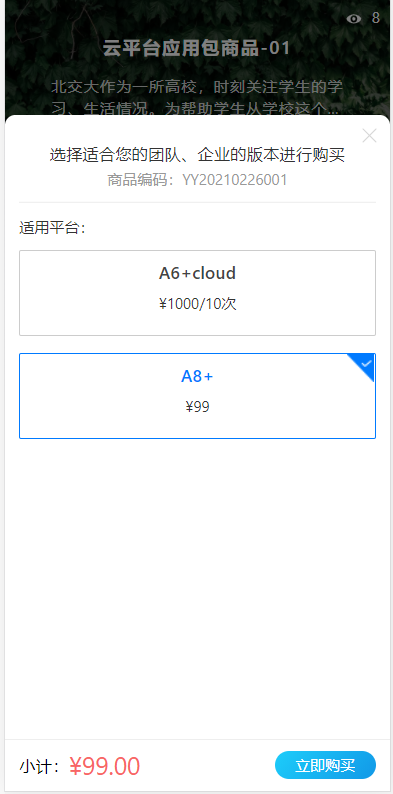This screenshot has width=393, height=794.
Task: Close the version selection popup
Action: (x=370, y=136)
